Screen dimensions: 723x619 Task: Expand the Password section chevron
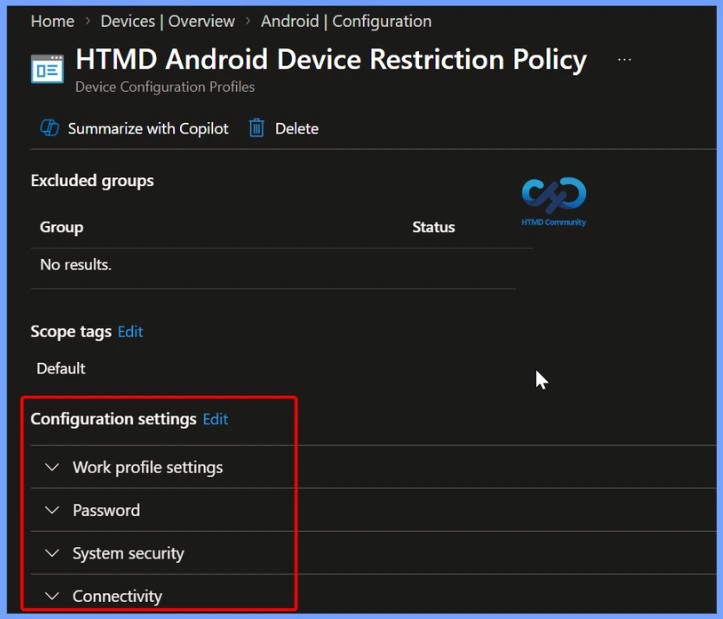52,510
